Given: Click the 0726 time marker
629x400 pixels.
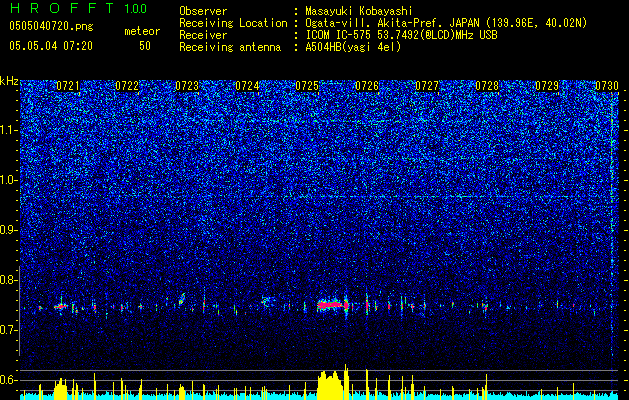Looking at the screenshot, I should pos(367,86).
